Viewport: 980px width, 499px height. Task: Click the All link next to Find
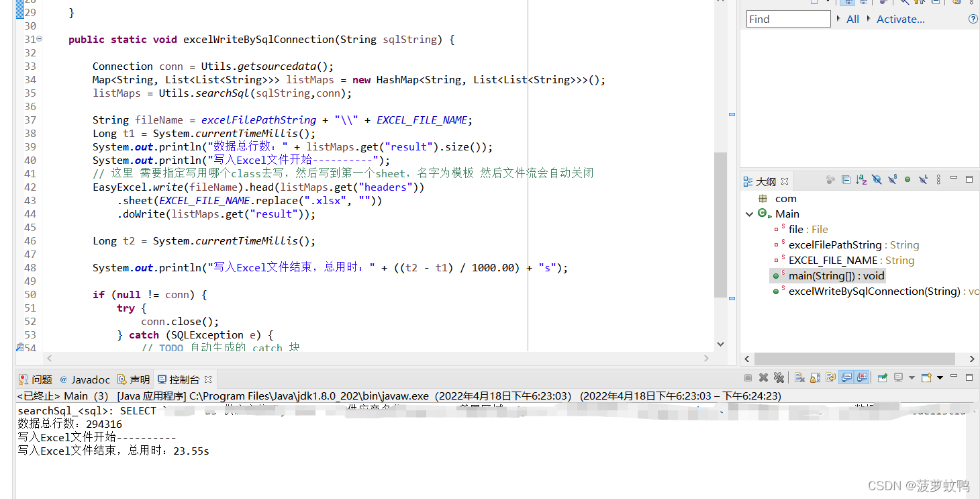pyautogui.click(x=853, y=19)
